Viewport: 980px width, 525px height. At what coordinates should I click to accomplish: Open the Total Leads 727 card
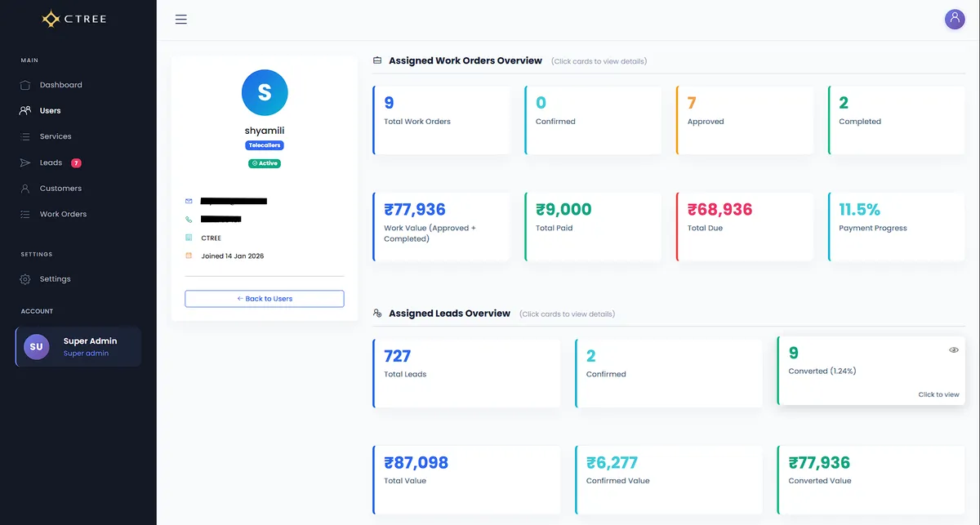pyautogui.click(x=466, y=373)
